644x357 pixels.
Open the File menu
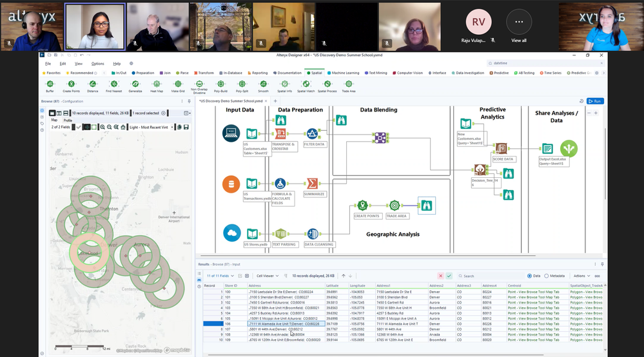pyautogui.click(x=48, y=64)
